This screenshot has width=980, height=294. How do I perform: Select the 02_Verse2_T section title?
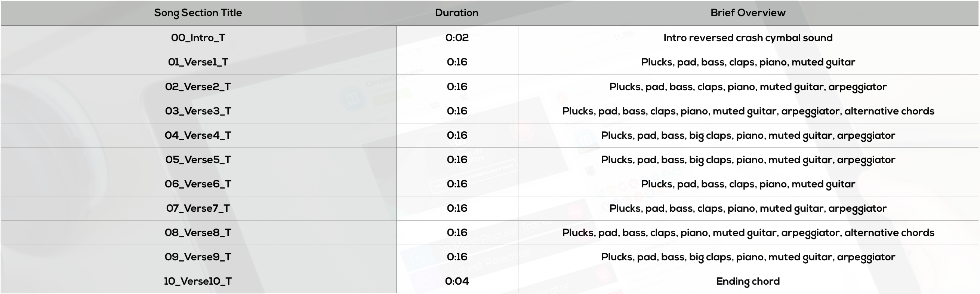point(198,86)
